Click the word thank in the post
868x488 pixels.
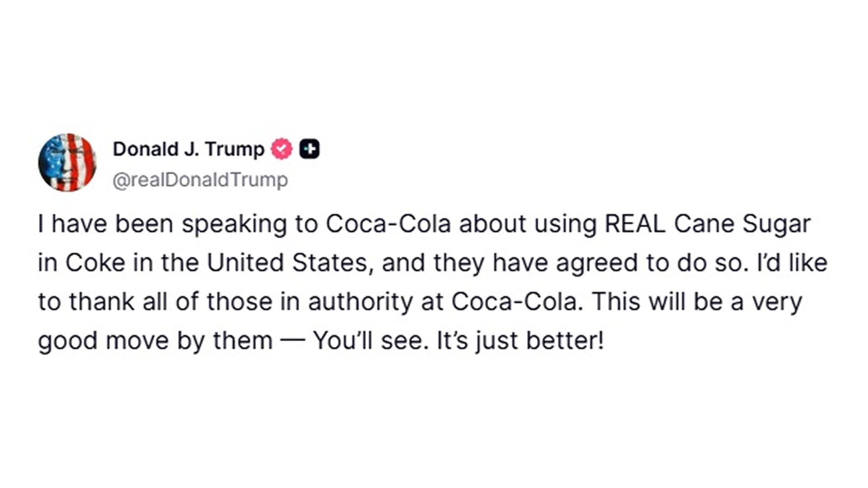pyautogui.click(x=102, y=302)
